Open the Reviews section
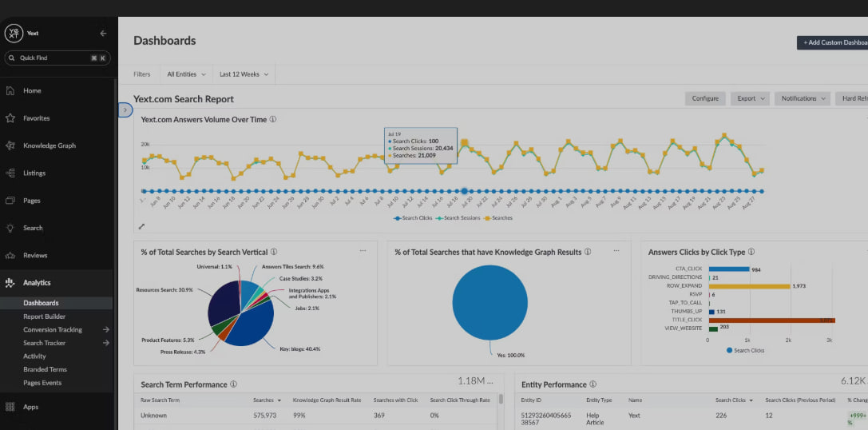Screen dimensions: 868x430 pos(35,256)
